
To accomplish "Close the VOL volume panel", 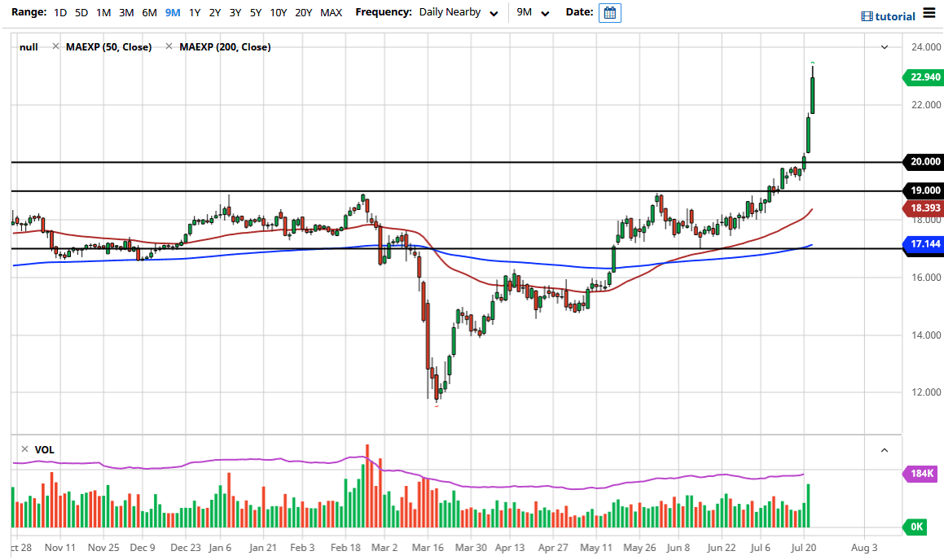I will tap(24, 449).
